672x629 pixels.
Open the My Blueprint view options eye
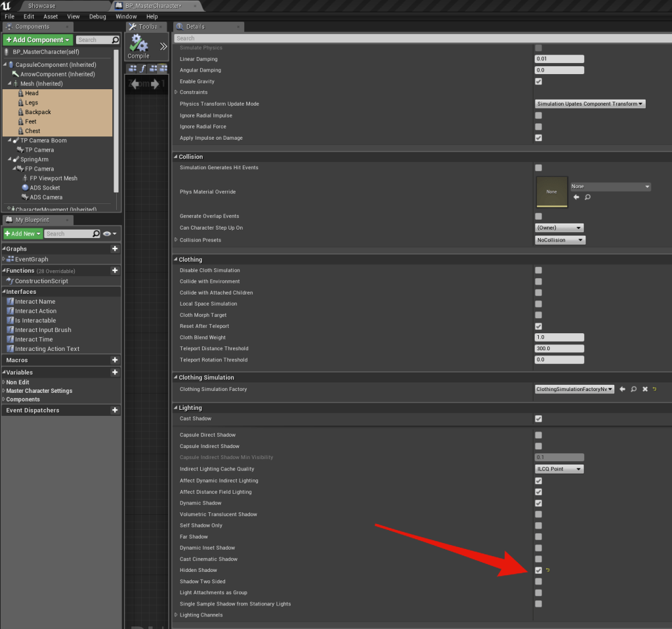110,233
